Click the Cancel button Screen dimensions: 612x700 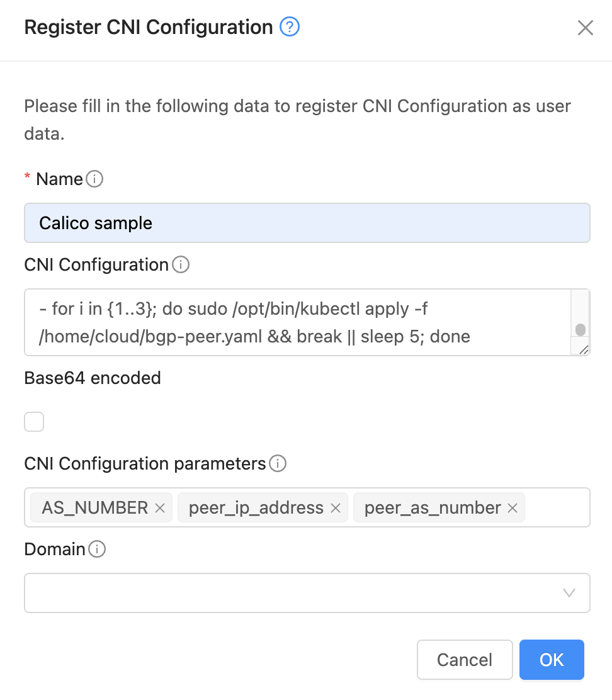pyautogui.click(x=465, y=660)
